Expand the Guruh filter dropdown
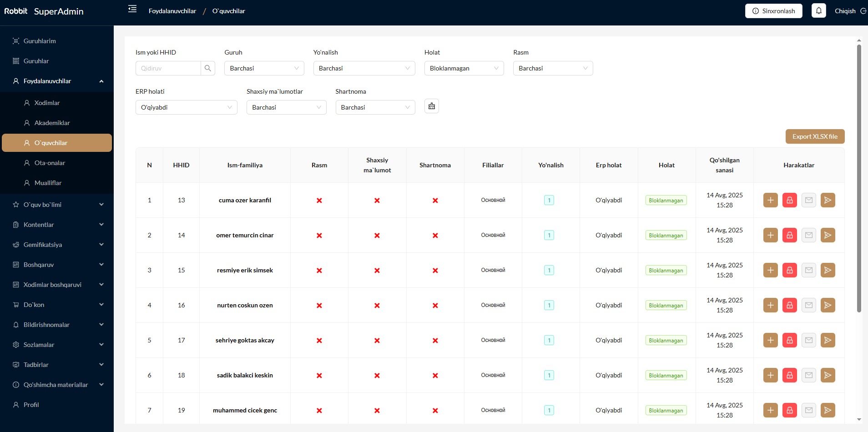 (264, 68)
